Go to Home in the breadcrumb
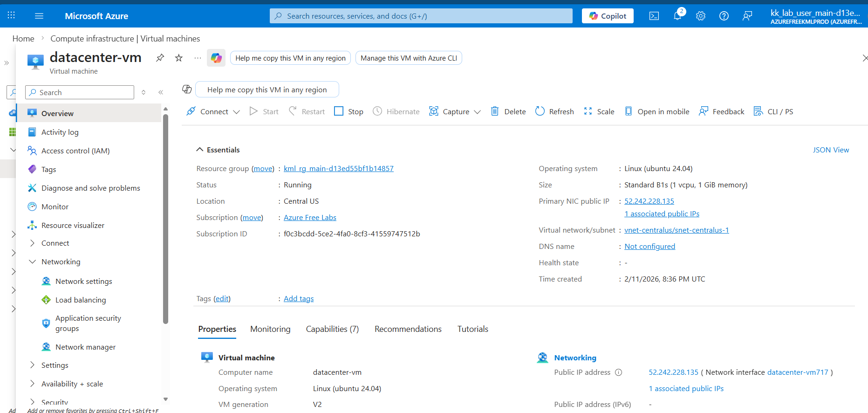Image resolution: width=868 pixels, height=413 pixels. (x=23, y=39)
